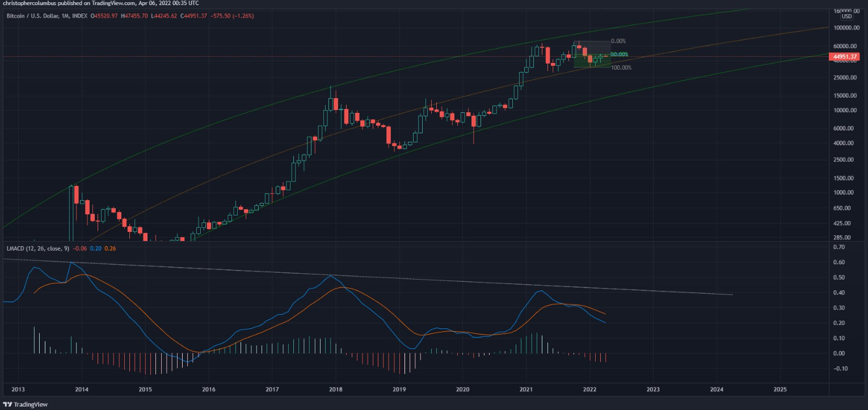Click the 2025 label on time axis
The image size is (868, 410).
[781, 390]
